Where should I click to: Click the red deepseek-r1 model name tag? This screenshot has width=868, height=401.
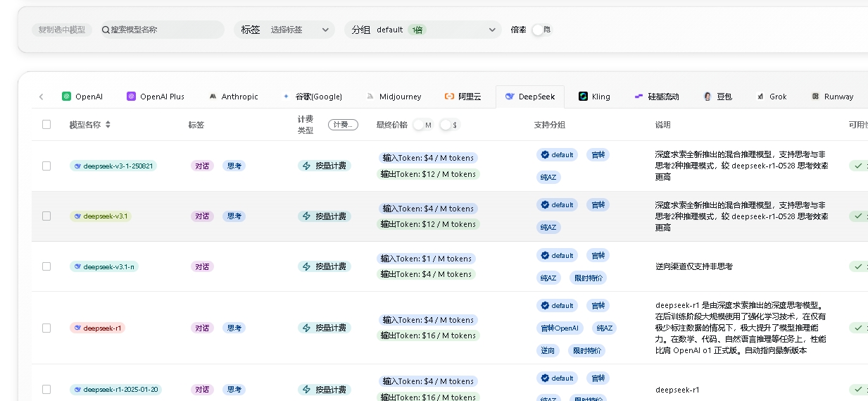pyautogui.click(x=97, y=328)
